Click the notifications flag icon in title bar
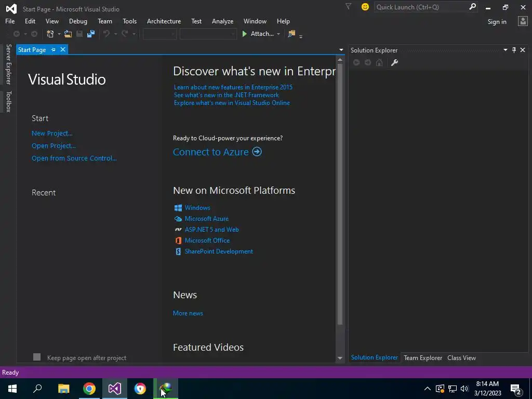This screenshot has height=399, width=532. 348,6
